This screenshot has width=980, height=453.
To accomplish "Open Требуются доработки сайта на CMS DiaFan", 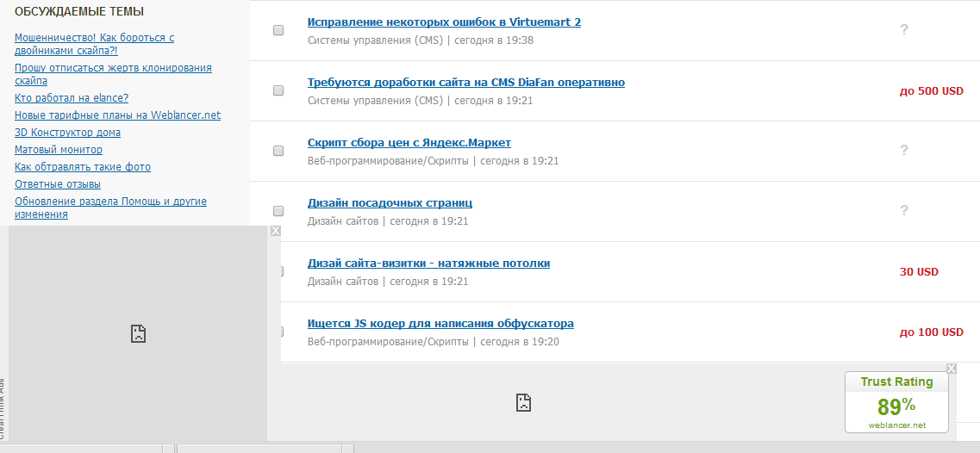I will point(465,82).
